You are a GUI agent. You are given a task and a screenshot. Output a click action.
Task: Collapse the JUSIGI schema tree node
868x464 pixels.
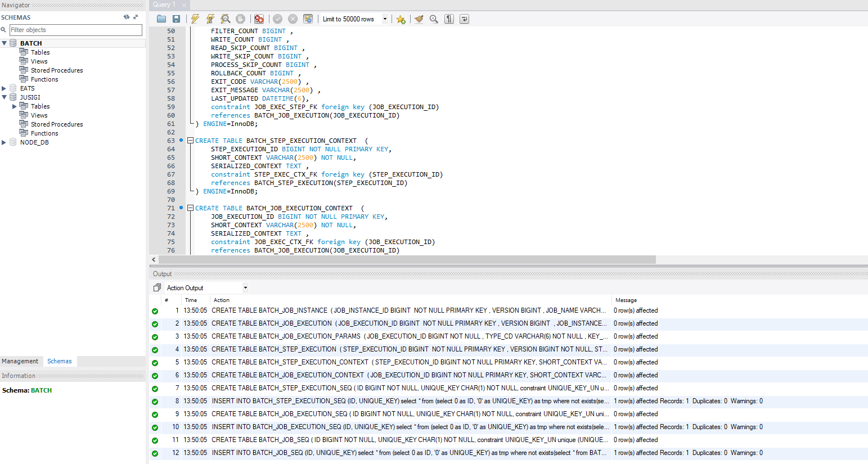coord(5,97)
